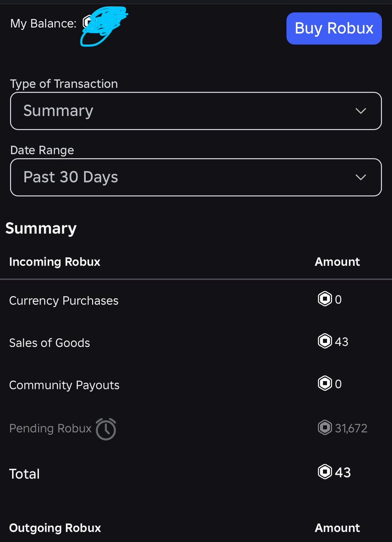The image size is (392, 542).
Task: Click the Pending Robux label text
Action: point(50,428)
